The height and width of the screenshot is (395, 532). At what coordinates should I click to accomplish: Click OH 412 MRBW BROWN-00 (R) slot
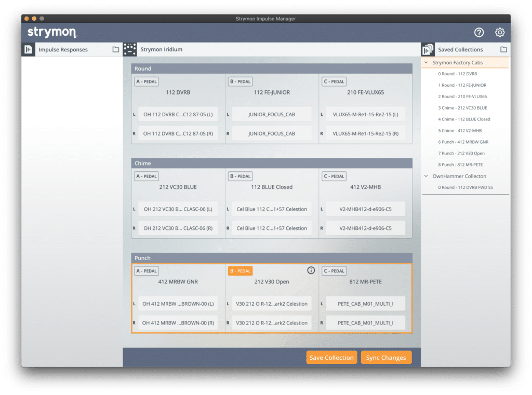178,323
